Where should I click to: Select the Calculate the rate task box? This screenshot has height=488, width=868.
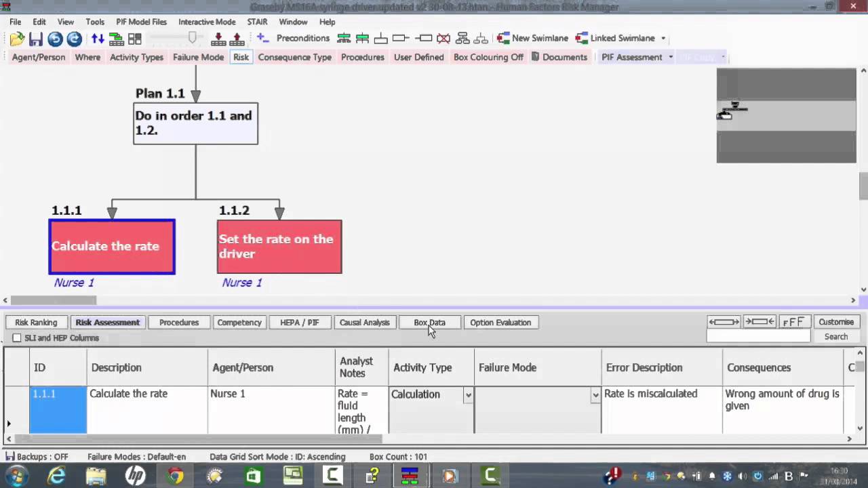point(112,247)
